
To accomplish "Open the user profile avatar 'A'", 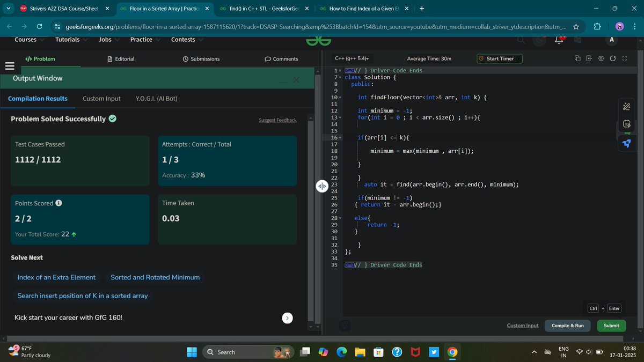I will coord(611,40).
